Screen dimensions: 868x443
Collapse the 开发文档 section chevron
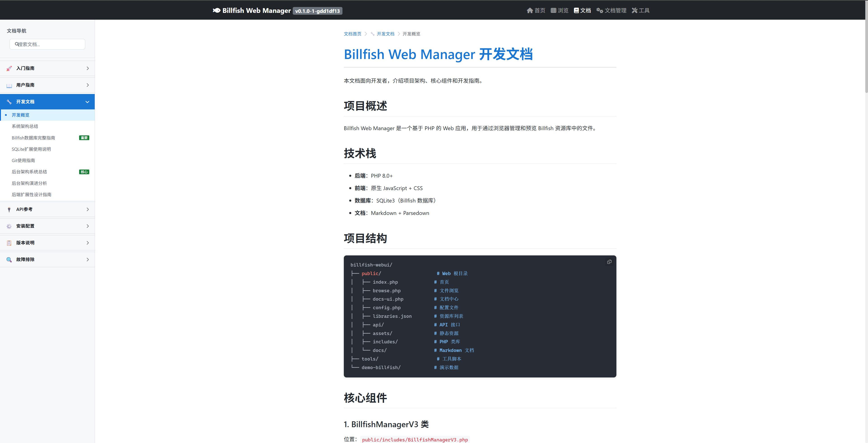click(x=87, y=102)
